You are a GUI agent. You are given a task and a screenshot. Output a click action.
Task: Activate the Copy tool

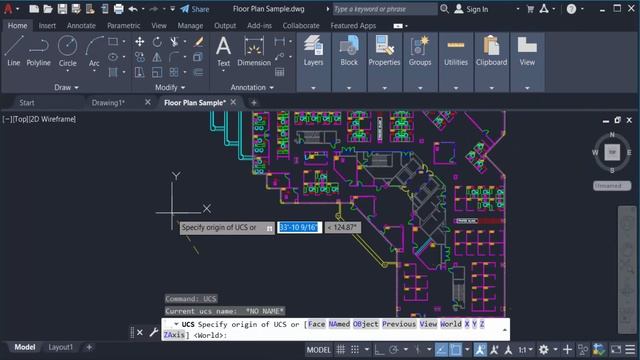(x=140, y=57)
